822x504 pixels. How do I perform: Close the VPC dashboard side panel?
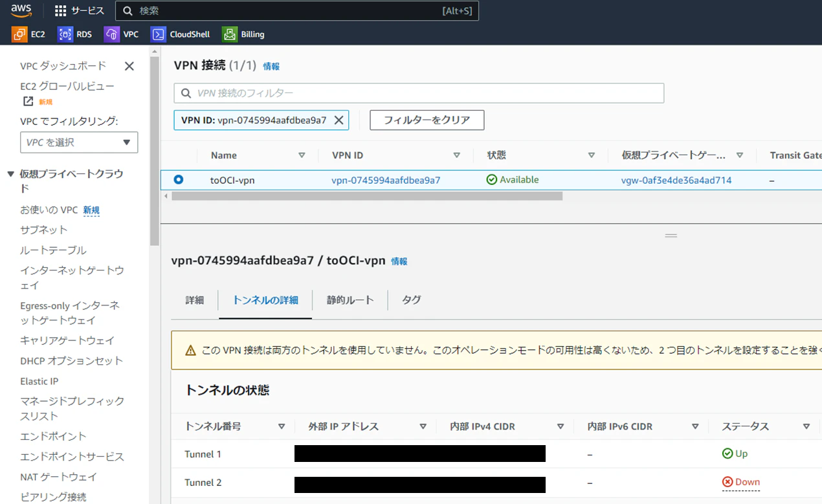point(129,66)
